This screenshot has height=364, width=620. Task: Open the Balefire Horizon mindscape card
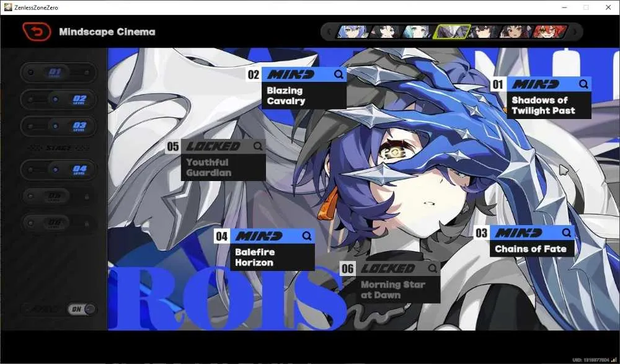pyautogui.click(x=265, y=250)
